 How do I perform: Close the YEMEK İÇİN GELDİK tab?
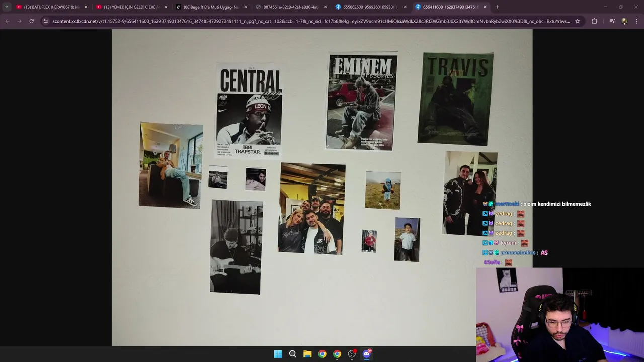tap(166, 7)
